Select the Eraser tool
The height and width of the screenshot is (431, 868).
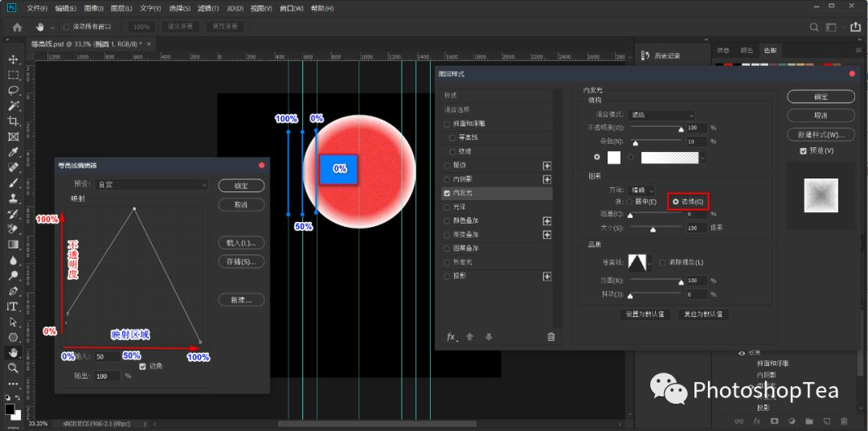pyautogui.click(x=14, y=229)
